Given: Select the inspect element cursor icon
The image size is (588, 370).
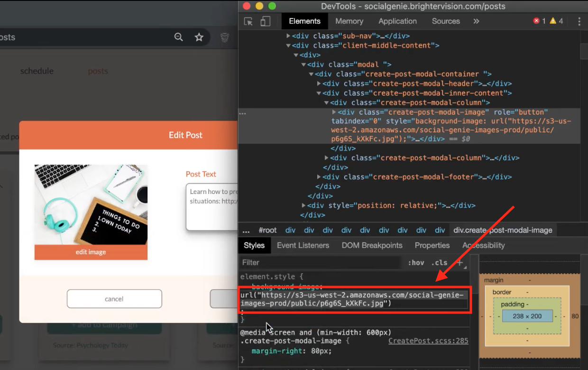Looking at the screenshot, I should 248,21.
